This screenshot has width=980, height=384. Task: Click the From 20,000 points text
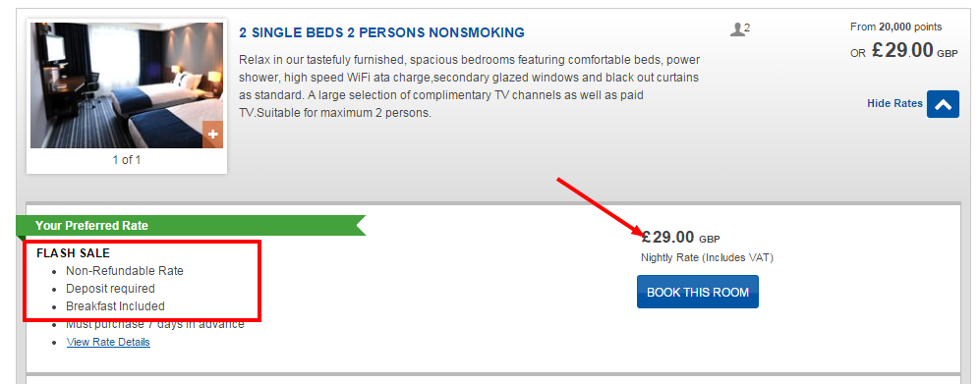tap(895, 27)
